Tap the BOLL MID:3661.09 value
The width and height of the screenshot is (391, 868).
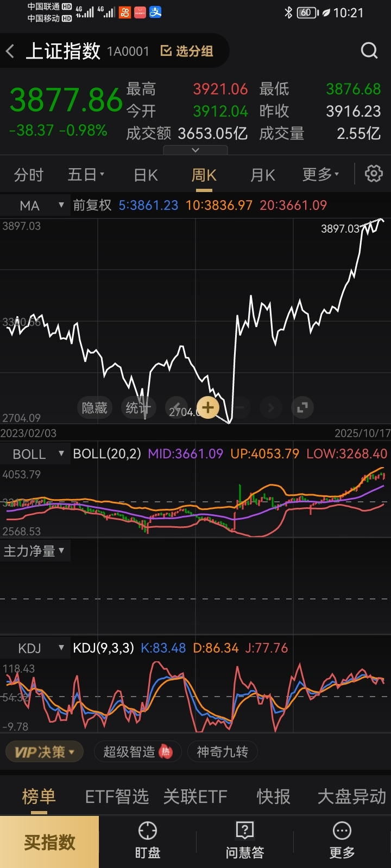[x=186, y=454]
